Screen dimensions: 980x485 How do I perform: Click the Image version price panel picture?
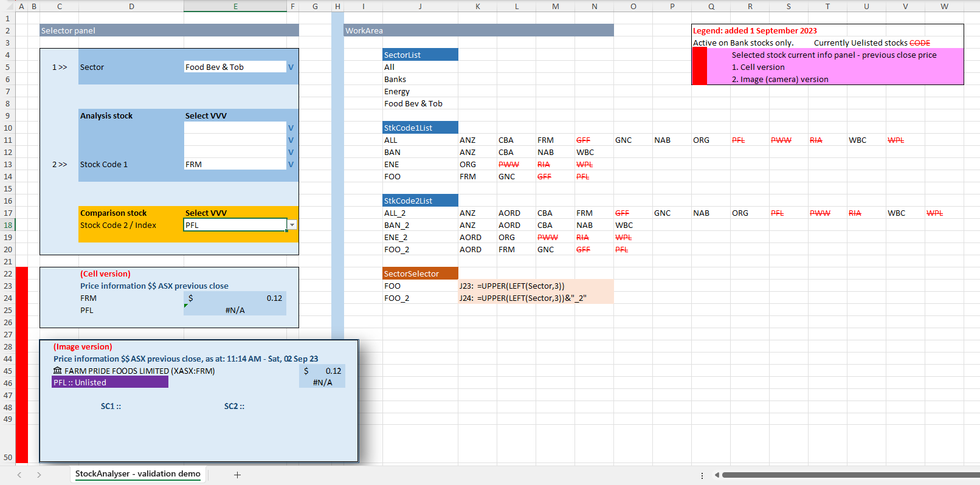pyautogui.click(x=199, y=425)
